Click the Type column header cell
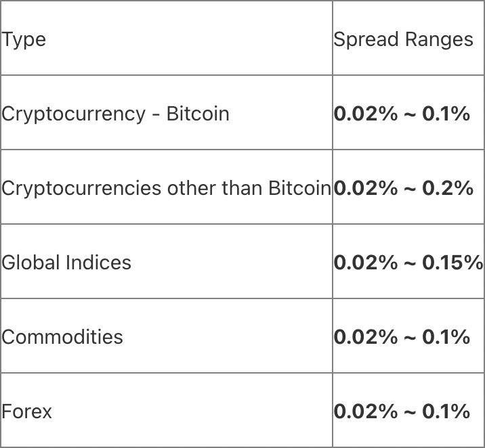The width and height of the screenshot is (485, 448). coord(24,39)
